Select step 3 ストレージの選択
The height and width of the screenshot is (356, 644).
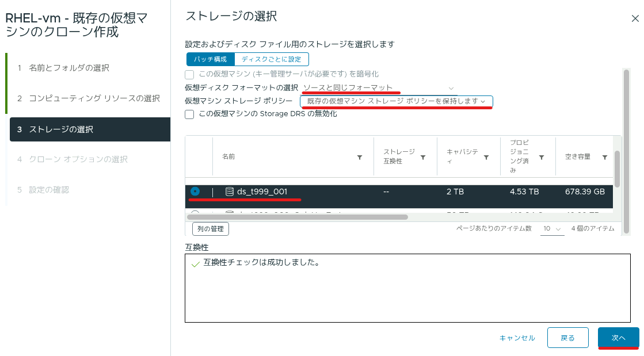(x=90, y=129)
